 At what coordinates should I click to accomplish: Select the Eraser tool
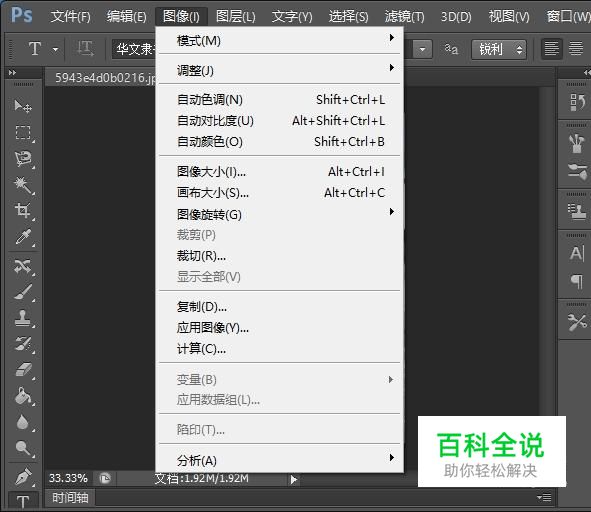[23, 369]
